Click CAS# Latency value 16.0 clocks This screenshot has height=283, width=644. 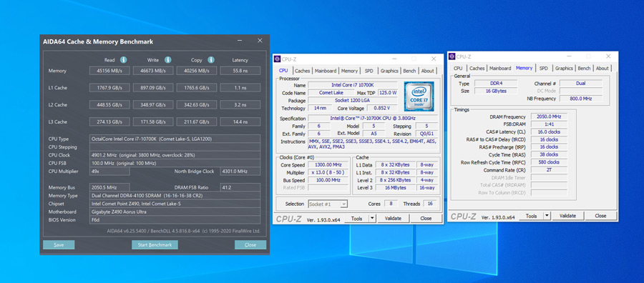tap(549, 132)
